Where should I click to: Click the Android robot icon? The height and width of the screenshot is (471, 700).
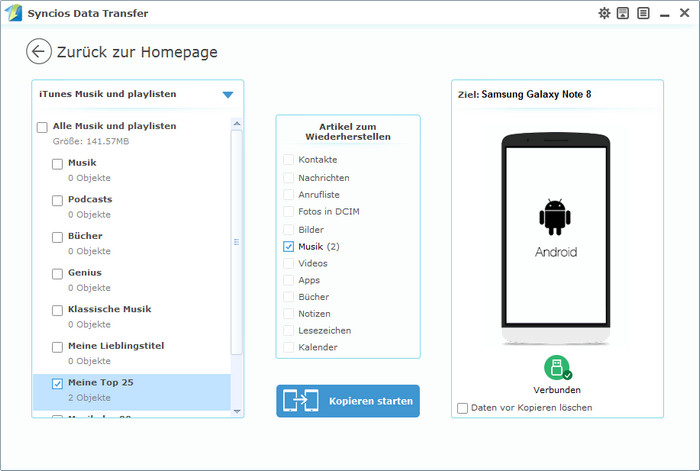[555, 217]
